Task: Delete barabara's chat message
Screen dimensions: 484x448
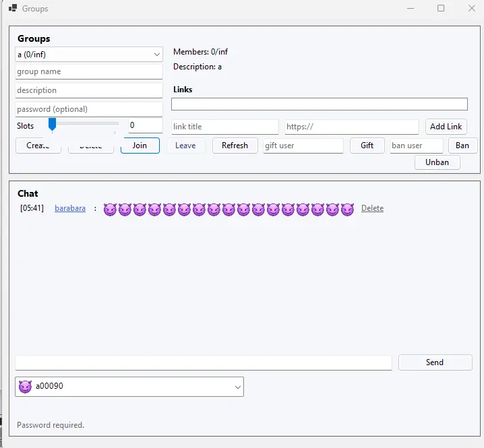Action: [x=372, y=209]
